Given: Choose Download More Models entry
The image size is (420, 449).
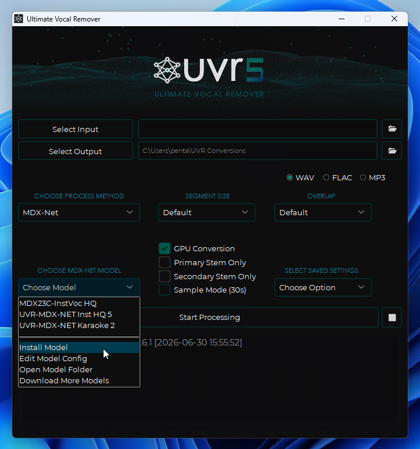Looking at the screenshot, I should coord(79,381).
